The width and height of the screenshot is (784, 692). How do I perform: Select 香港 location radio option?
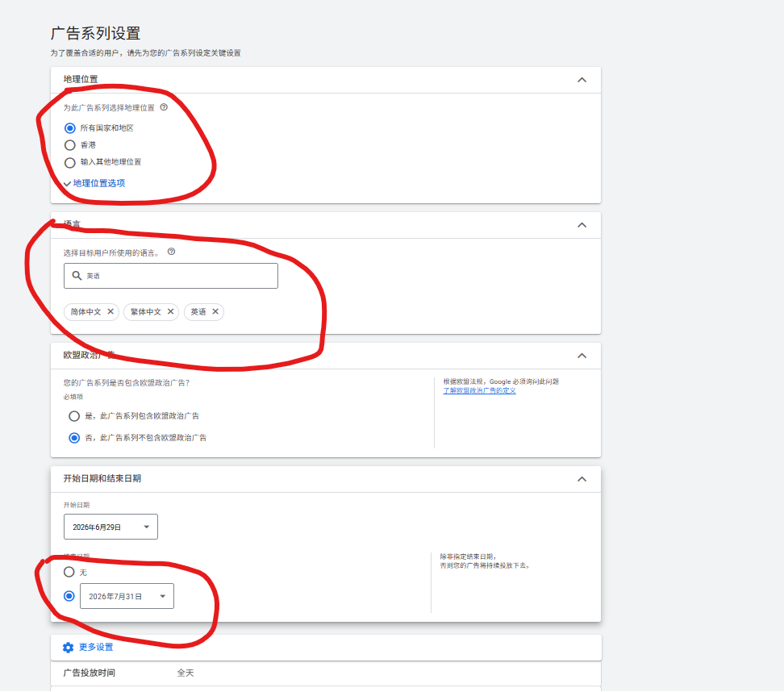point(70,145)
